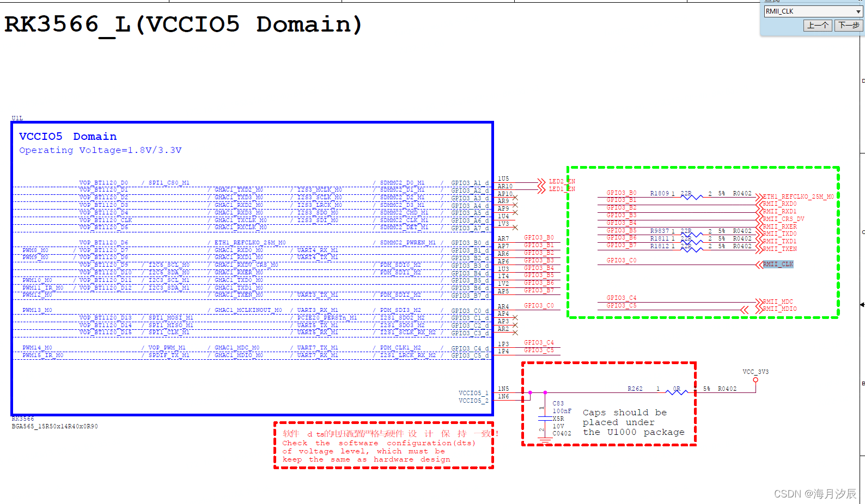This screenshot has height=504, width=865.
Task: Click the Operating Voltage=1.8V/3.3V text
Action: [x=100, y=150]
